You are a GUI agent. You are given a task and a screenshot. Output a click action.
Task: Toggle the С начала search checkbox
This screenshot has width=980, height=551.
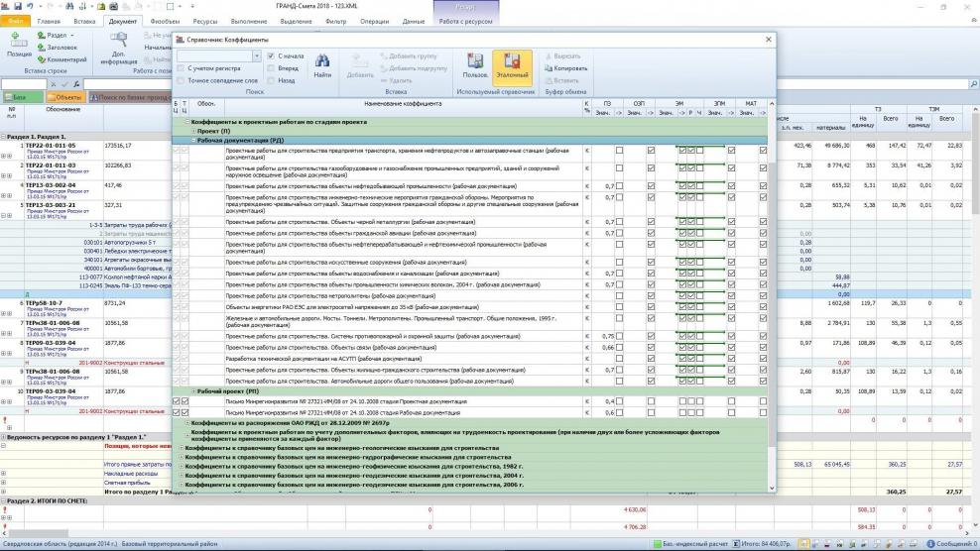pyautogui.click(x=271, y=56)
